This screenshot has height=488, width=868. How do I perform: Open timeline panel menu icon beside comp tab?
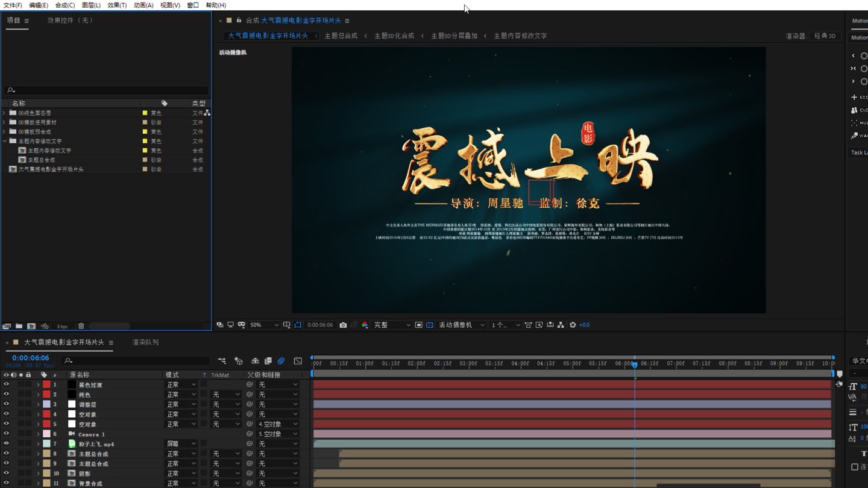tap(111, 343)
